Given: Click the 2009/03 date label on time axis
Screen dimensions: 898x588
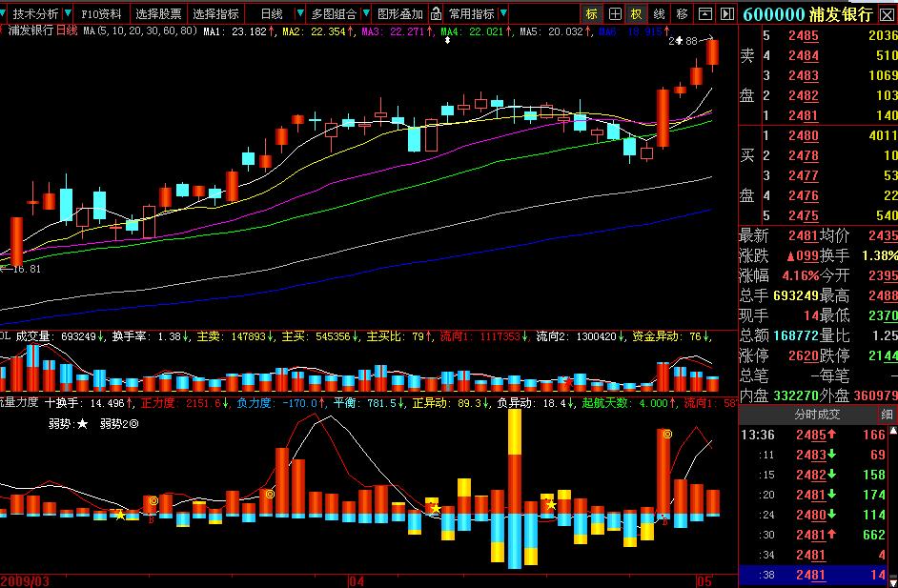Looking at the screenshot, I should point(25,581).
